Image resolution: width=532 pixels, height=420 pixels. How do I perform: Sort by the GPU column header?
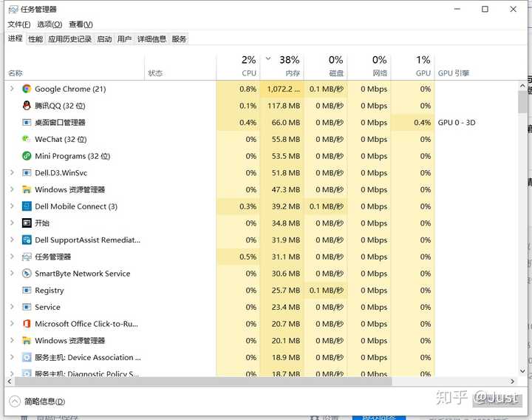(412, 66)
